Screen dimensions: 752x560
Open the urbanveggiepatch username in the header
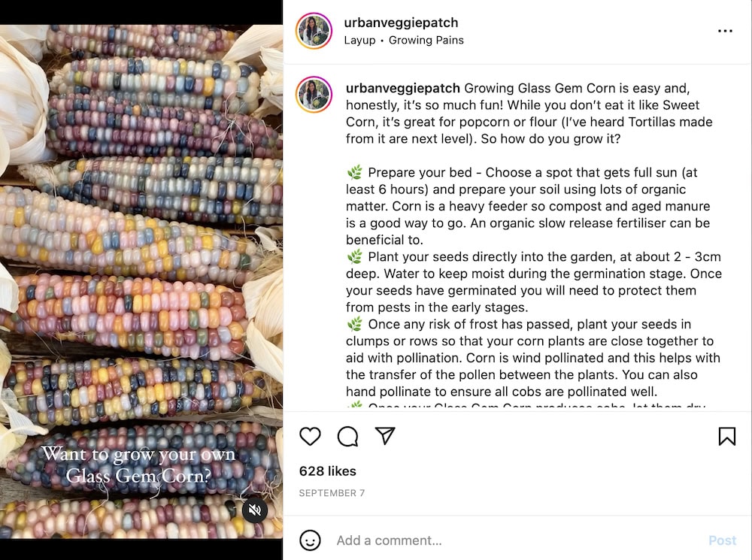pos(401,23)
